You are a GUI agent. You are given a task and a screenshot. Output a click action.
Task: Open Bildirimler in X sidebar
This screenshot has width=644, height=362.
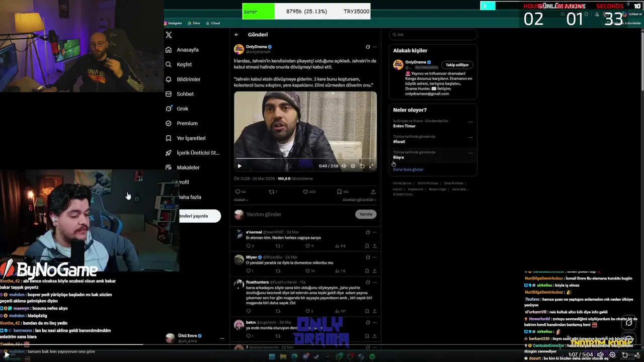(183, 79)
